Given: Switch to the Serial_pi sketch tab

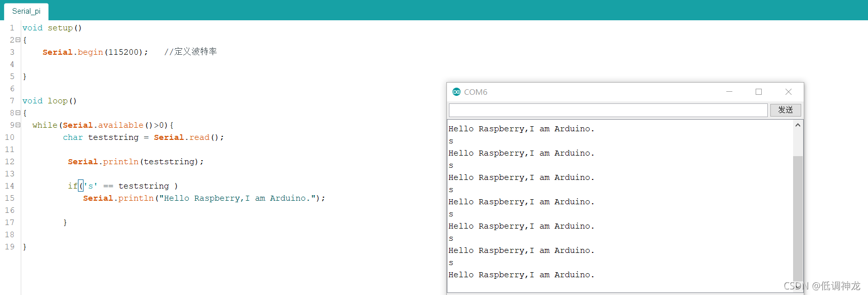Looking at the screenshot, I should coord(26,11).
